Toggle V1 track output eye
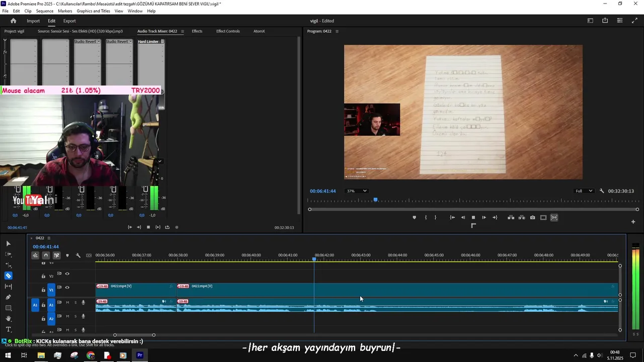The height and width of the screenshot is (362, 644). [x=67, y=288]
